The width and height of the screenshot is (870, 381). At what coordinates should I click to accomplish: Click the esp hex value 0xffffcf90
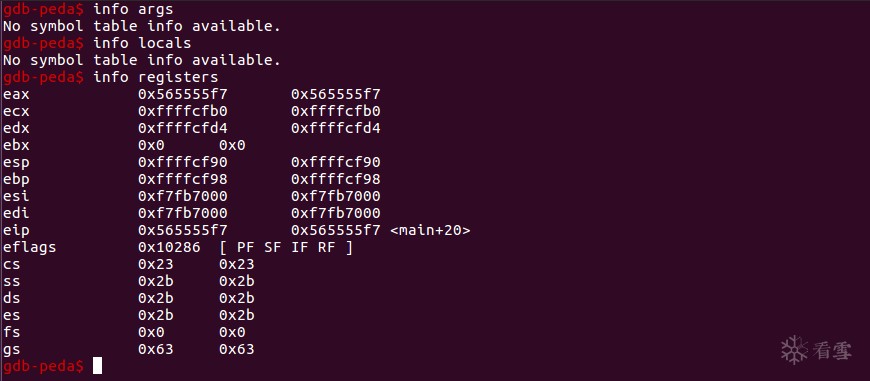[x=183, y=162]
